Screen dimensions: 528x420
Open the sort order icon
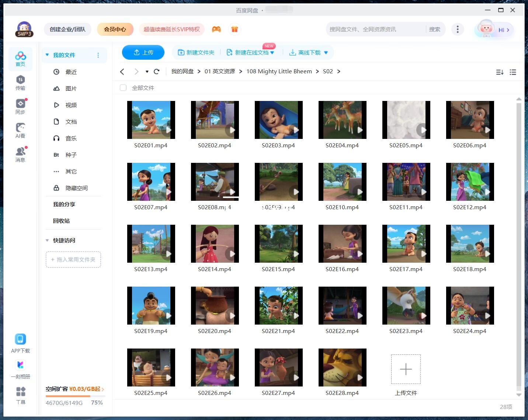[x=500, y=72]
